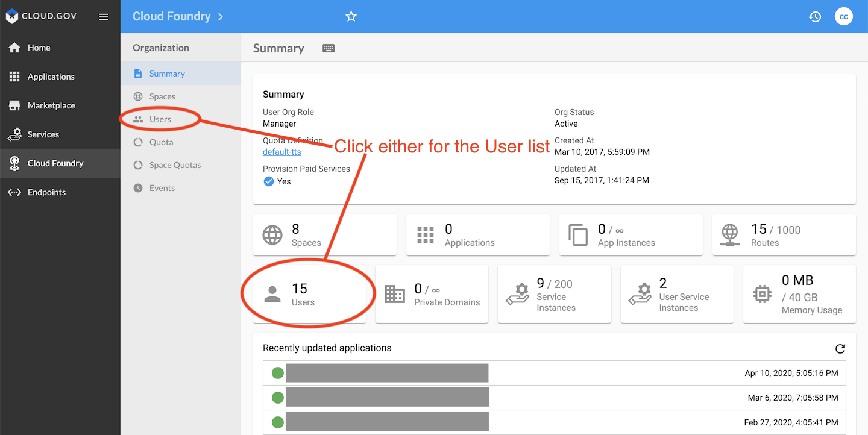Click the Space Quotas pie icon
868x435 pixels.
138,165
